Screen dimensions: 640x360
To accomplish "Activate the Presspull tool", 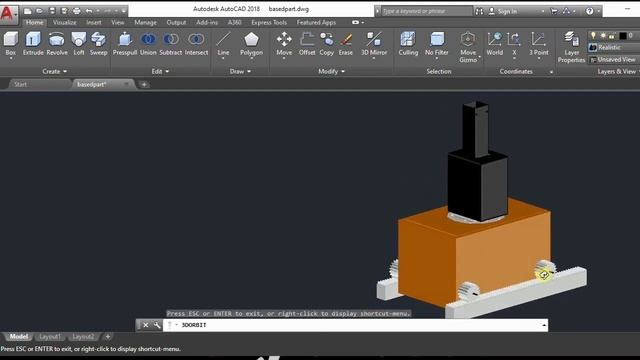I will coord(124,44).
